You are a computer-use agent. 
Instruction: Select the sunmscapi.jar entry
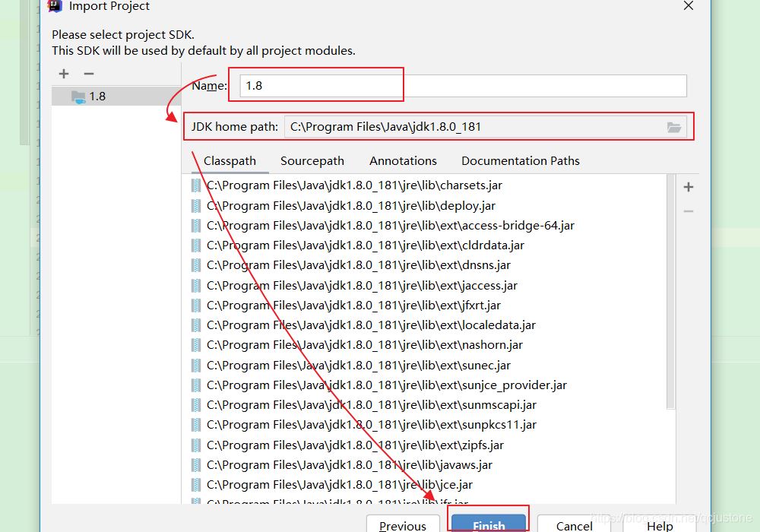(372, 405)
